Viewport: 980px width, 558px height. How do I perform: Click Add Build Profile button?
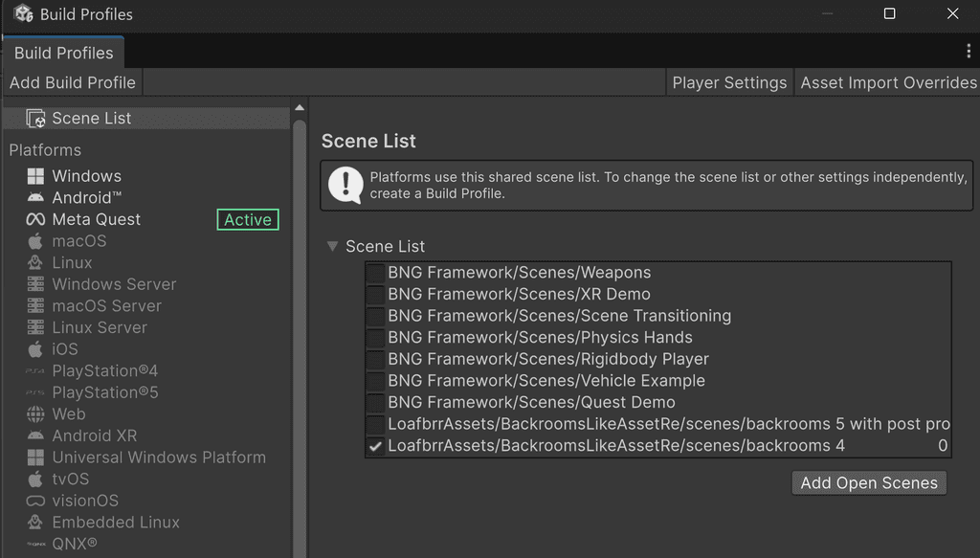(73, 82)
